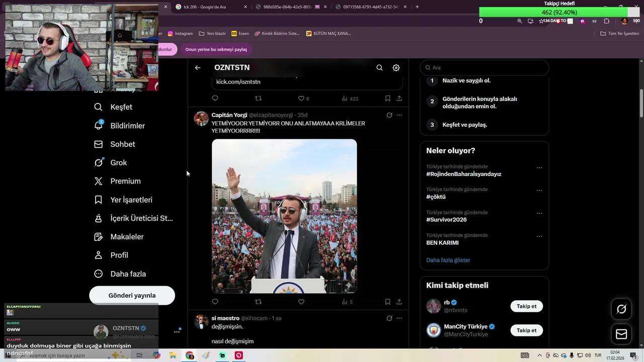Open Grok from sidebar
644x362 pixels.
coord(111,163)
